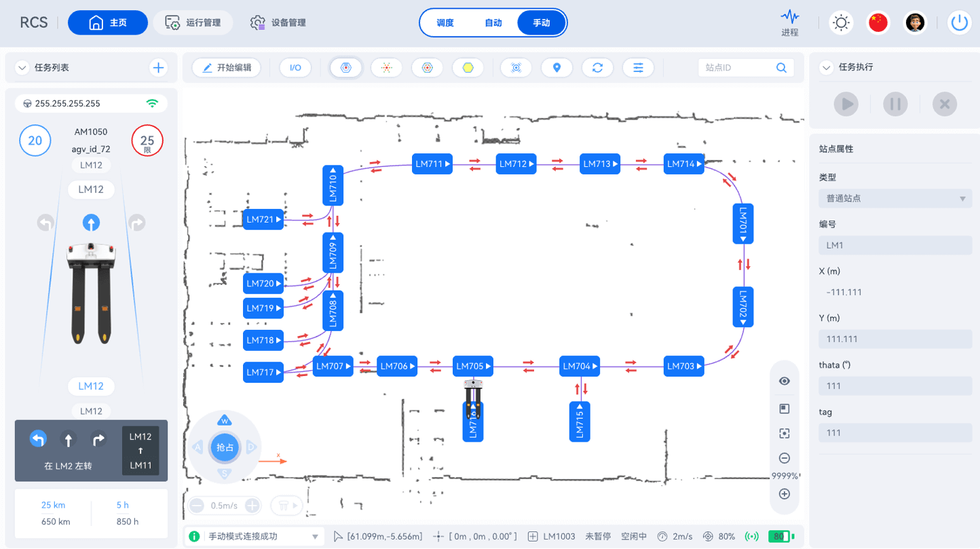Screen dimensions: 980x549
Task: Toggle the light theme sun icon
Action: pyautogui.click(x=841, y=22)
